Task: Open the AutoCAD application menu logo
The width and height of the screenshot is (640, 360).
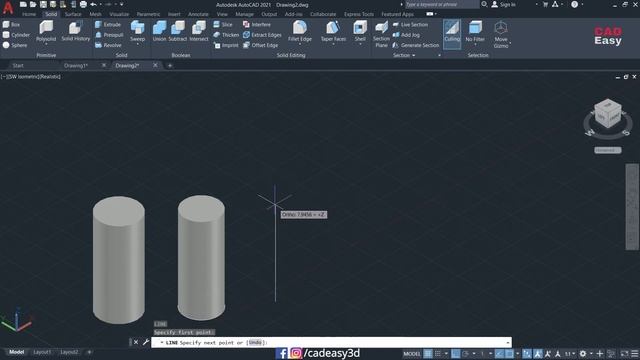Action: (8, 7)
